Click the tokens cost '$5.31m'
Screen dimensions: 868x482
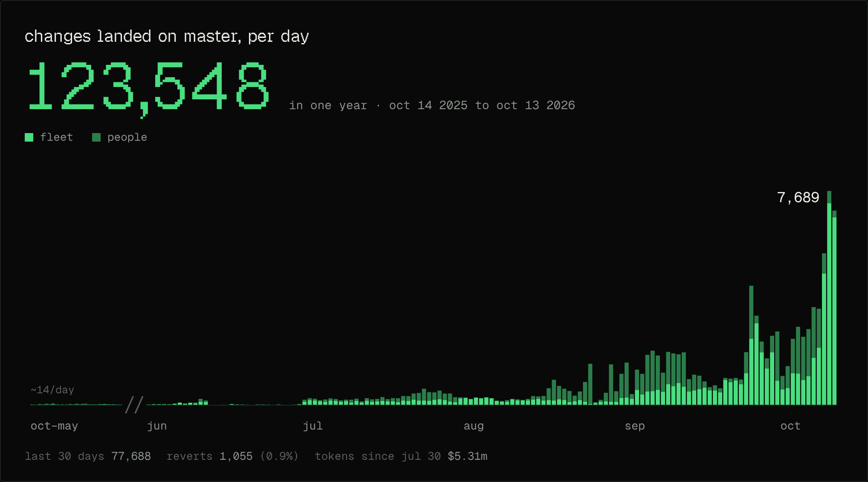(467, 456)
